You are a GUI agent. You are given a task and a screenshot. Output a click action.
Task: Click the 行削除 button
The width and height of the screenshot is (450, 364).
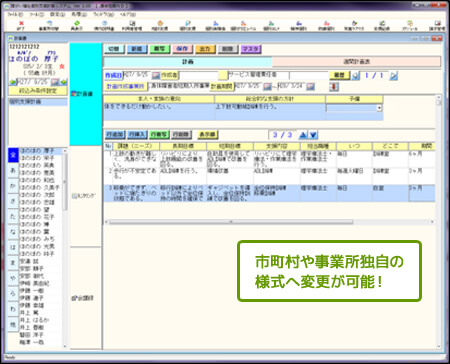coord(181,135)
